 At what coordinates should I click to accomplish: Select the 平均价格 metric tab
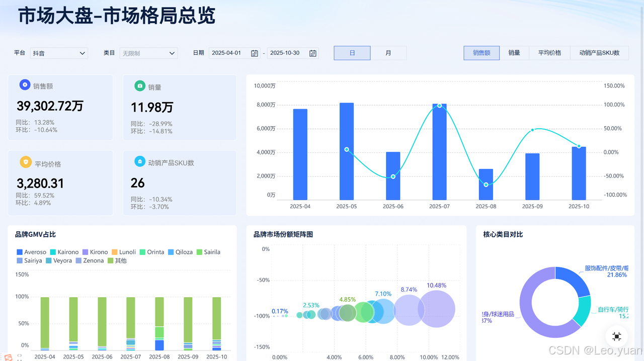(x=549, y=53)
